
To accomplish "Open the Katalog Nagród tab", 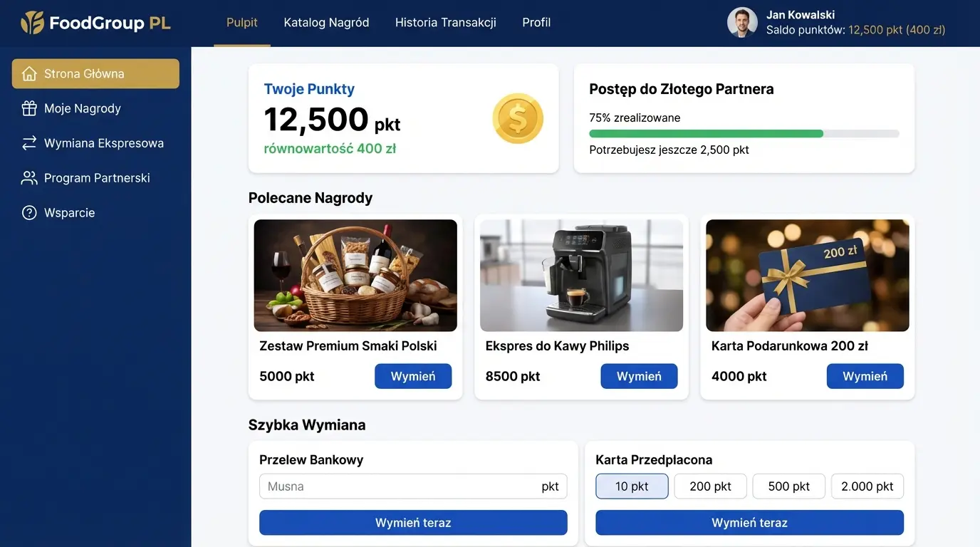I will 326,23.
